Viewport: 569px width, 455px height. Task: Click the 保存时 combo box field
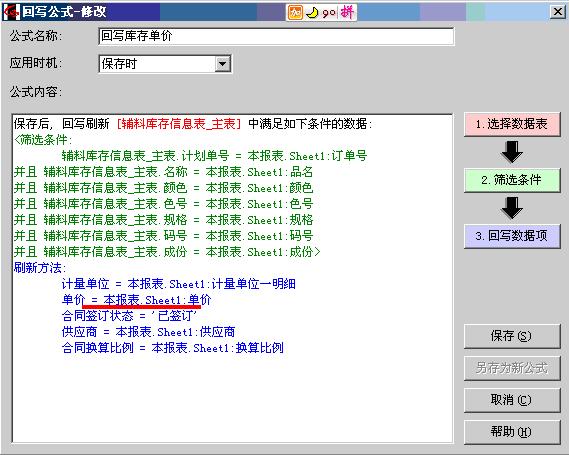[165, 64]
